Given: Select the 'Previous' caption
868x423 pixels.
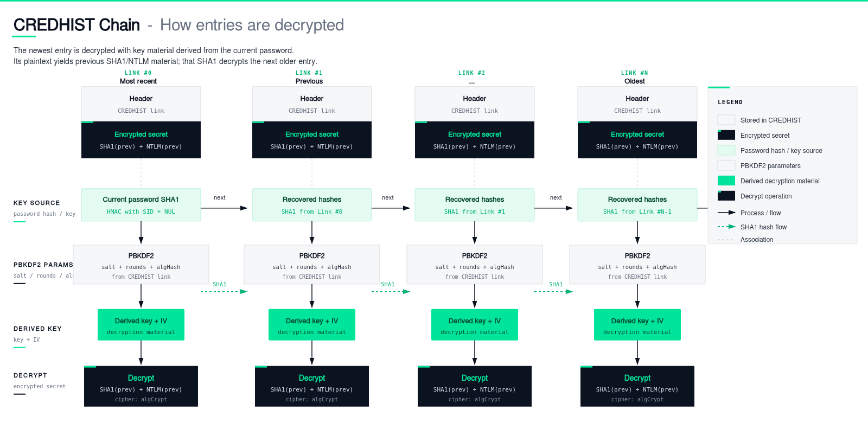Looking at the screenshot, I should point(309,81).
